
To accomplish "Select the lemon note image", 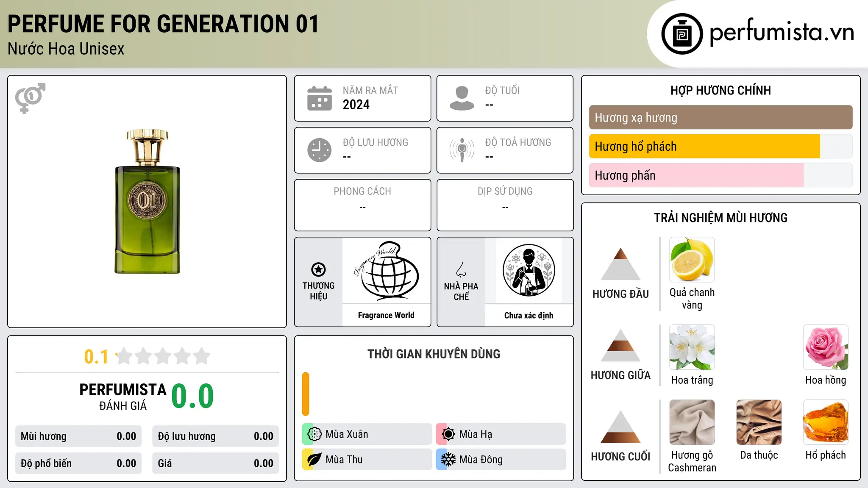I will pyautogui.click(x=692, y=260).
